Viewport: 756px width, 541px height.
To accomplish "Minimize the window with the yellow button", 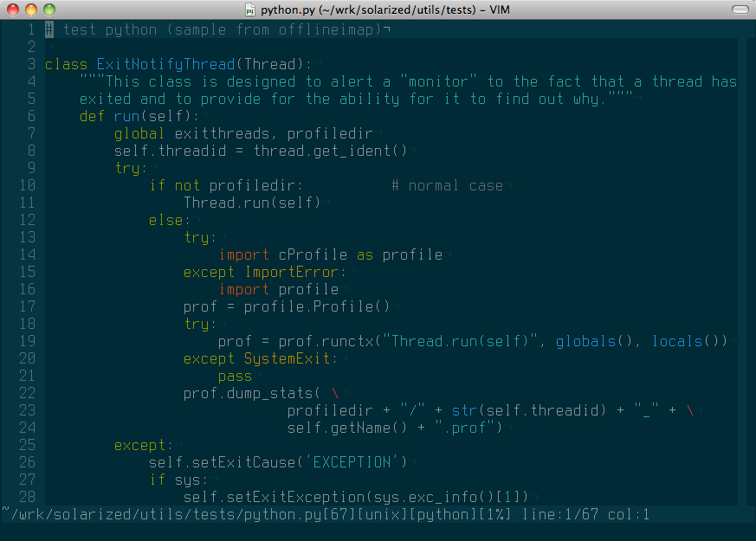I will (31, 10).
